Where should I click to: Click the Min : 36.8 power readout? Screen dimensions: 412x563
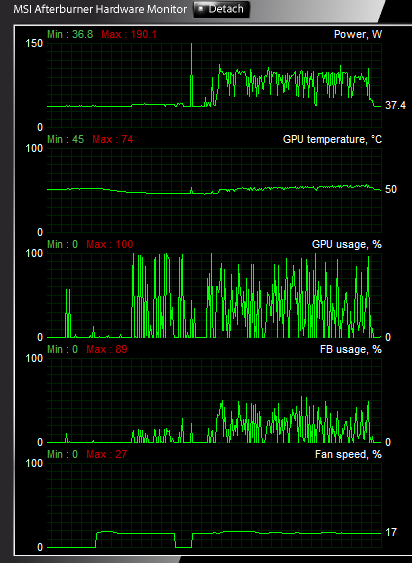[x=70, y=34]
